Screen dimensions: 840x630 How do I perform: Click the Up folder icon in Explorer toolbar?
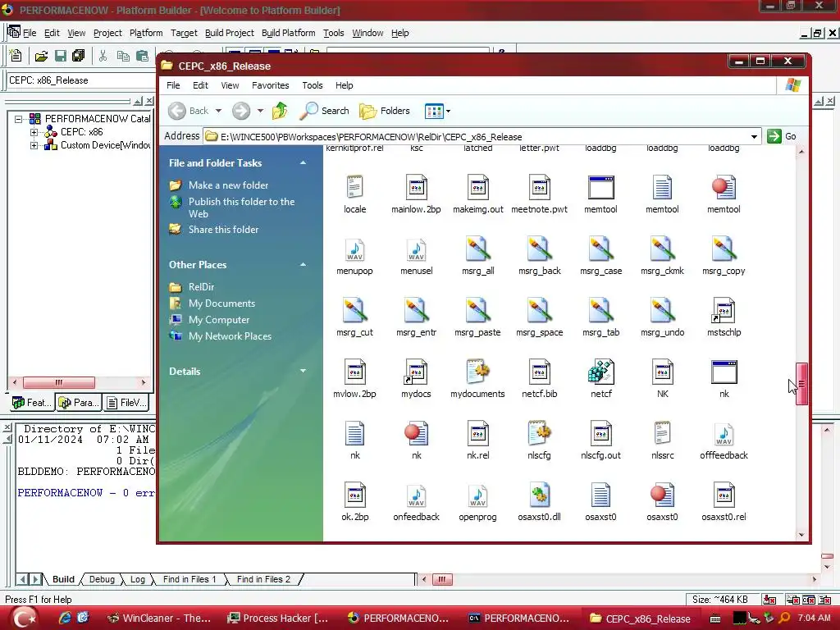click(280, 111)
